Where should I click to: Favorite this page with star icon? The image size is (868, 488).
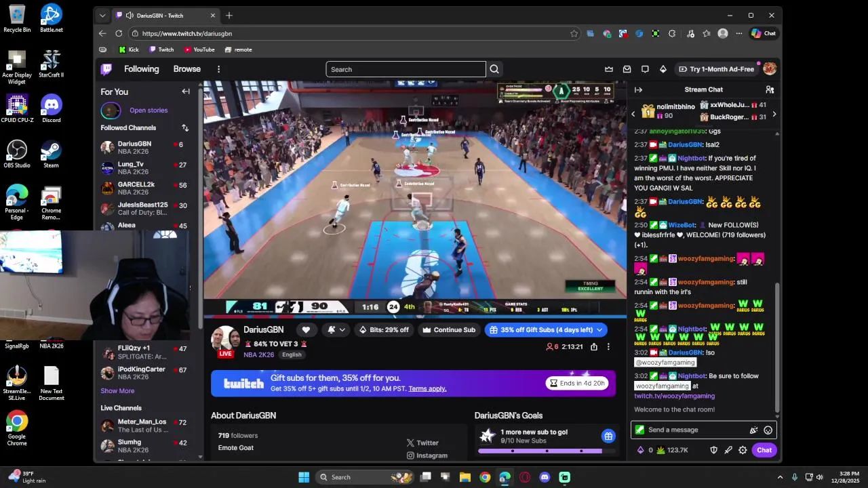pyautogui.click(x=574, y=33)
